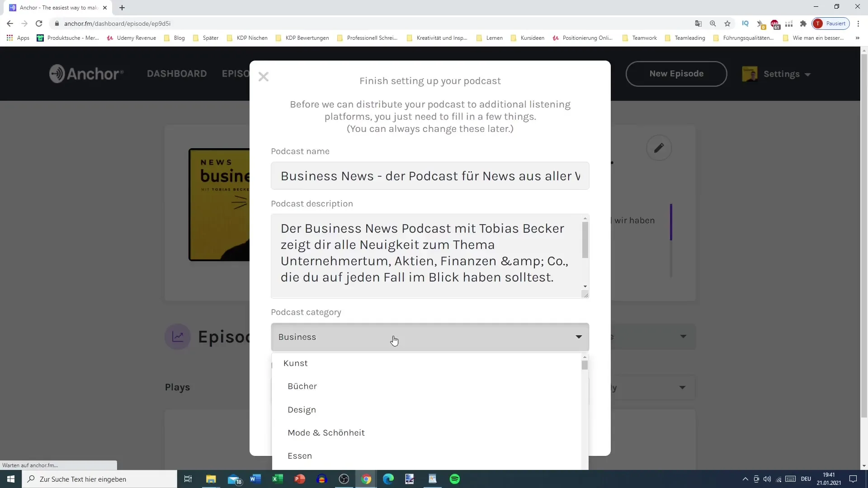
Task: Show hidden system tray icons
Action: (745, 479)
